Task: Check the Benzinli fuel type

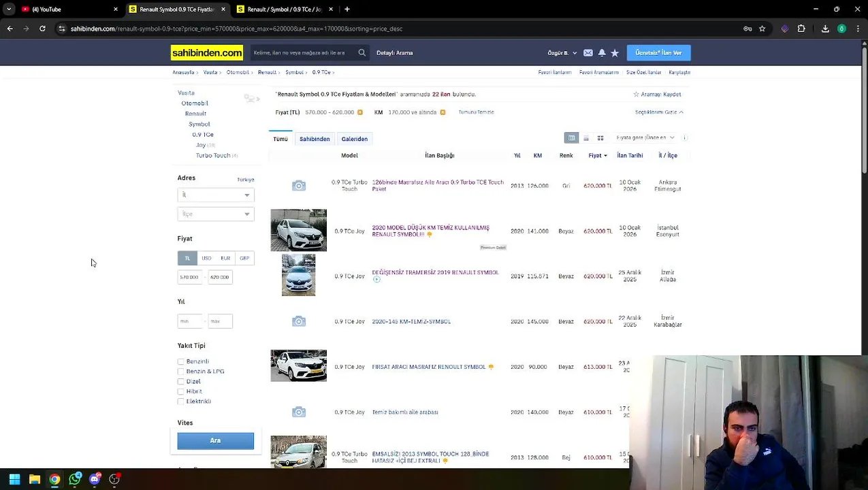Action: (x=180, y=362)
